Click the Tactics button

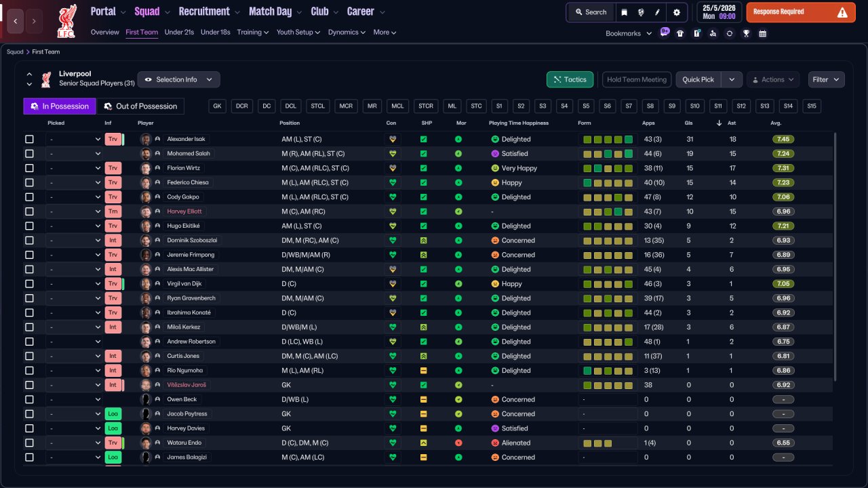[x=570, y=79]
